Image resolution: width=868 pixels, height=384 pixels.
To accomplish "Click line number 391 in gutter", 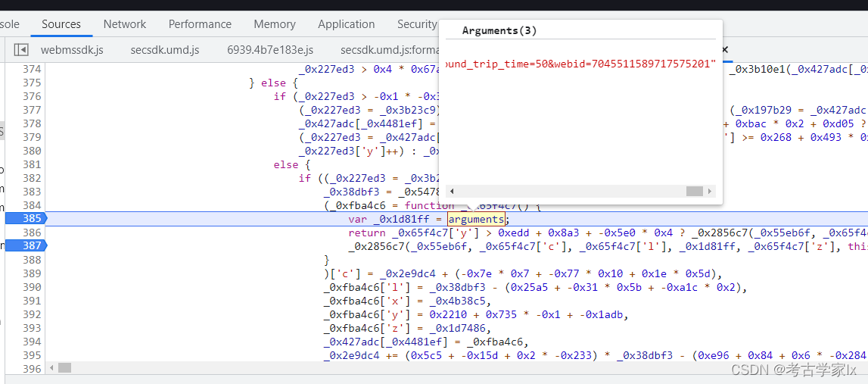I will tap(32, 301).
